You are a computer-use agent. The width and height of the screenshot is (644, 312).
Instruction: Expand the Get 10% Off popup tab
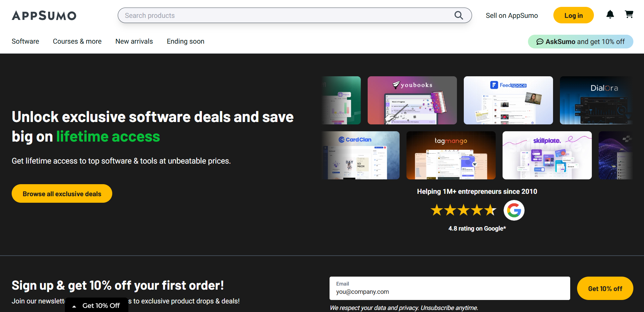tap(96, 305)
